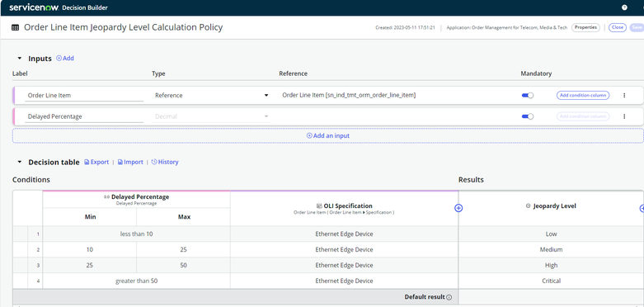This screenshot has width=644, height=307.
Task: Click the Close button in header
Action: pyautogui.click(x=618, y=27)
